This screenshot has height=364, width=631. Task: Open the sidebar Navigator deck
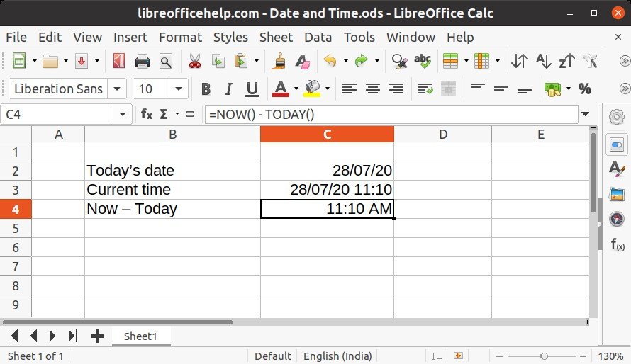pos(617,219)
